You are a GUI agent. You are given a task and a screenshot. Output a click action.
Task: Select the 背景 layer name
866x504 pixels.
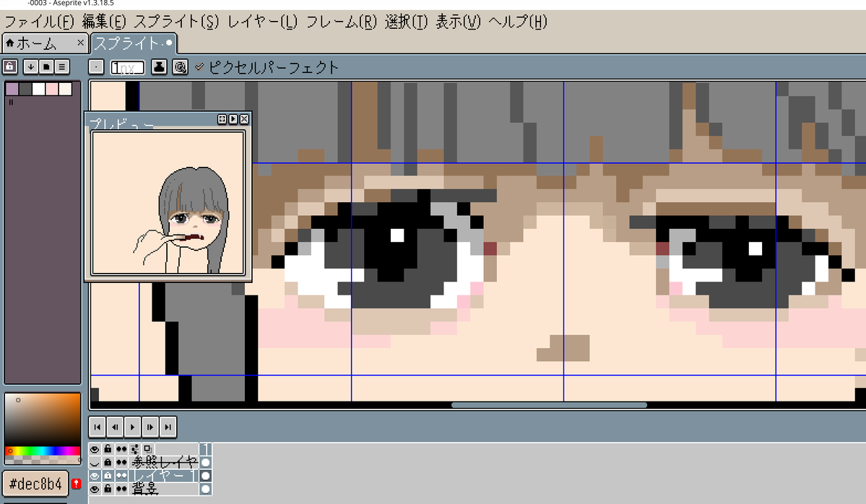pos(164,489)
